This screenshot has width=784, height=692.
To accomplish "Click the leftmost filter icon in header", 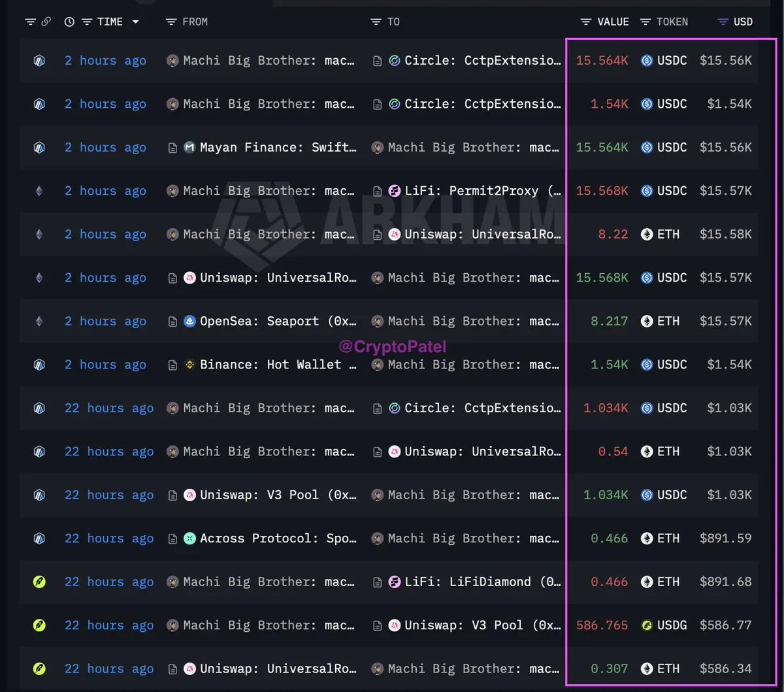I will [30, 22].
